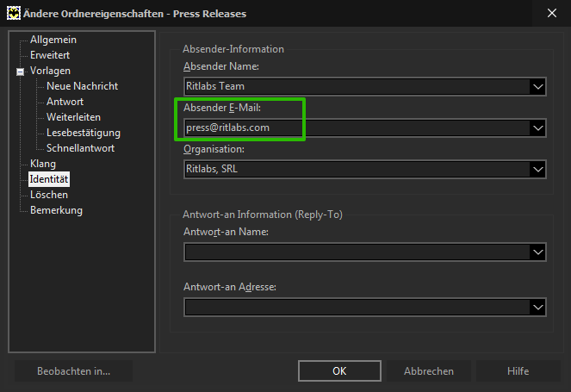Select Schnellantwort in the tree
Viewport: 571px width, 392px height.
pyautogui.click(x=80, y=148)
